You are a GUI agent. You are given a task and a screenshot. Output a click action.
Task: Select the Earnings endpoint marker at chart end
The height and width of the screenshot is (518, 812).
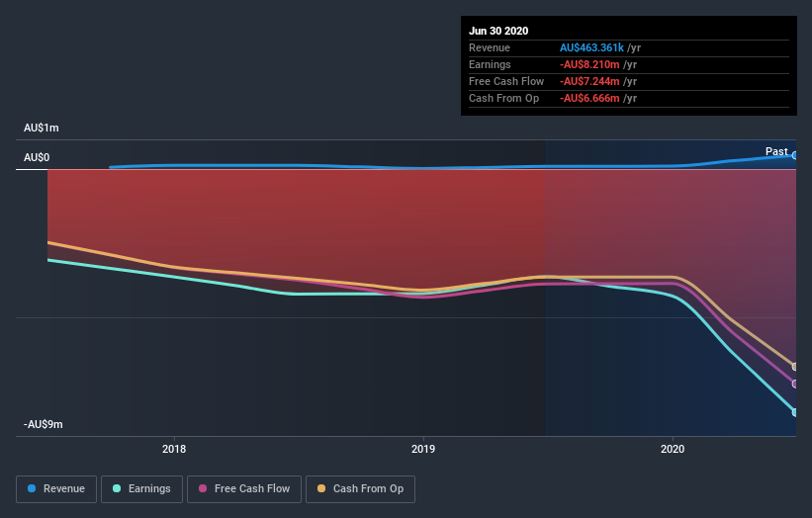[x=794, y=412]
